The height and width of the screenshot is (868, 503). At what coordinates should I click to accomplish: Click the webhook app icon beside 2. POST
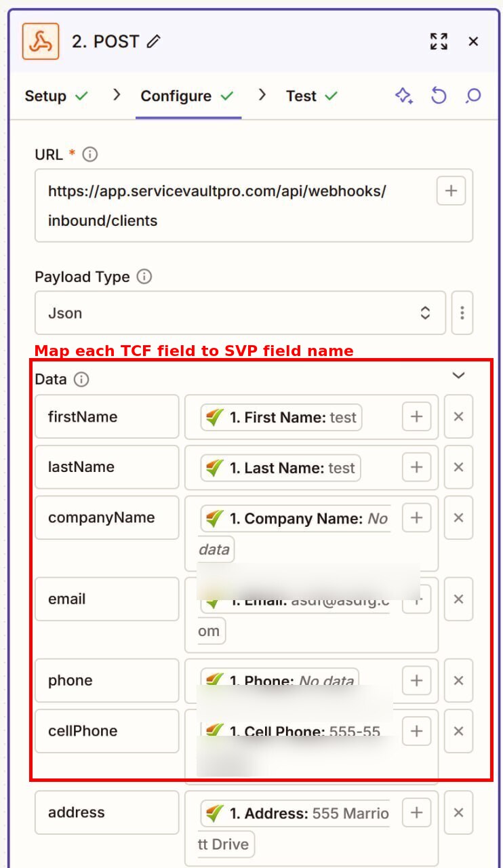[x=41, y=41]
